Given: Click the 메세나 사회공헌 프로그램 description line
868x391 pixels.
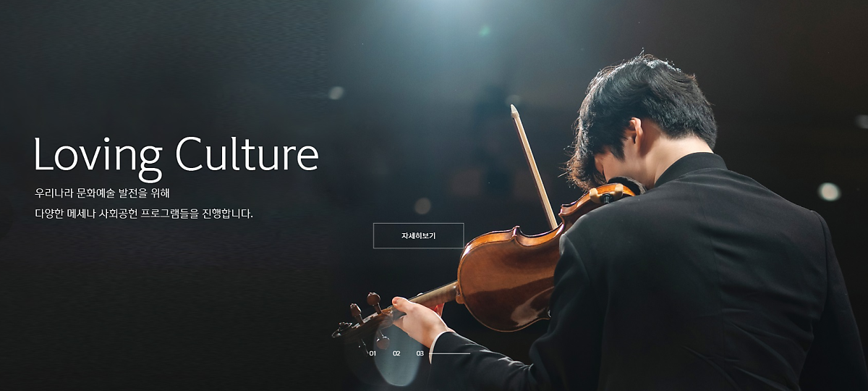Looking at the screenshot, I should [x=144, y=214].
